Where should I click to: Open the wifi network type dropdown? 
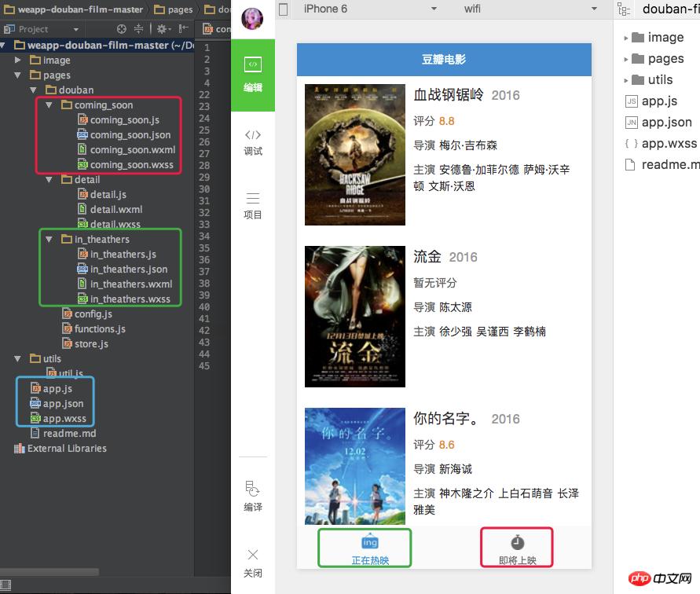tap(534, 9)
